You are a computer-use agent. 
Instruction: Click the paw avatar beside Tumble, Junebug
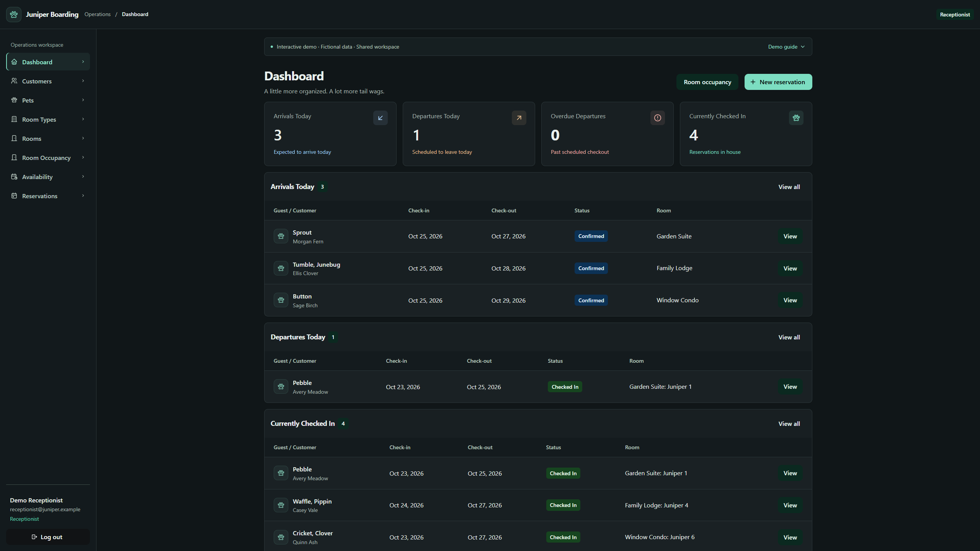point(281,268)
